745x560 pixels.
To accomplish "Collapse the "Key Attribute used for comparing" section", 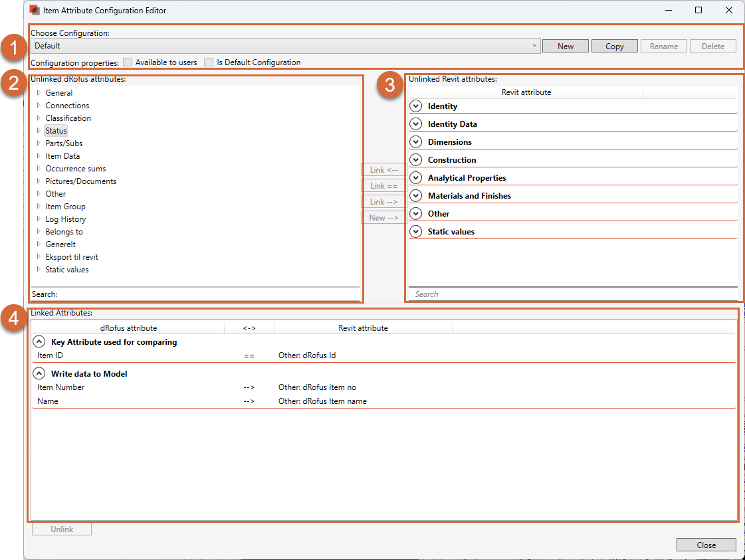I will [x=39, y=341].
